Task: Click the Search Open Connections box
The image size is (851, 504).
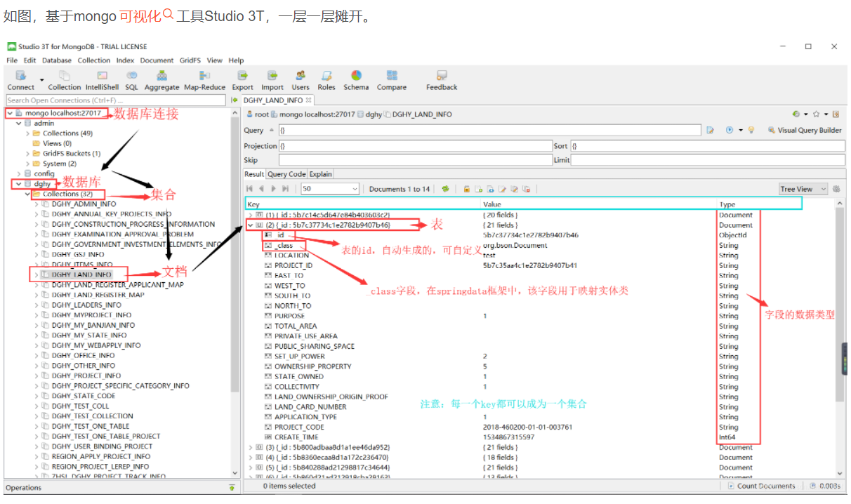Action: tap(117, 100)
